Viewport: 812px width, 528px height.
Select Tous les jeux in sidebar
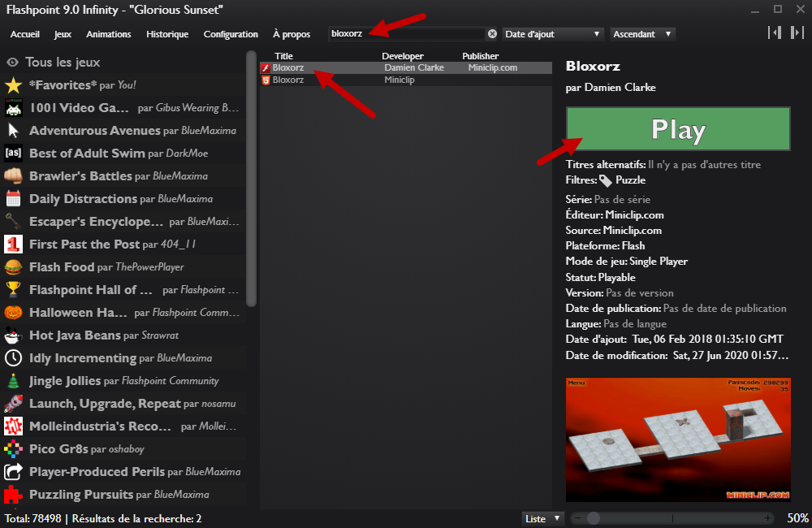63,63
